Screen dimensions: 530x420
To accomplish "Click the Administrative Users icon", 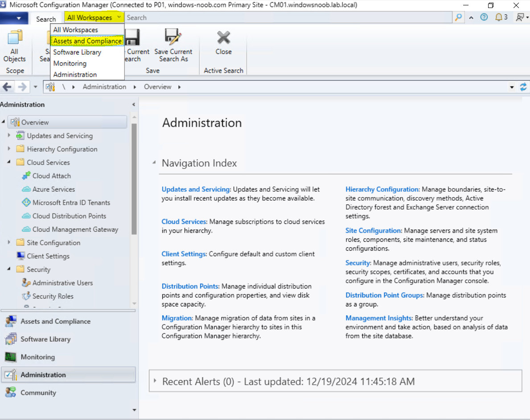I will [x=26, y=283].
